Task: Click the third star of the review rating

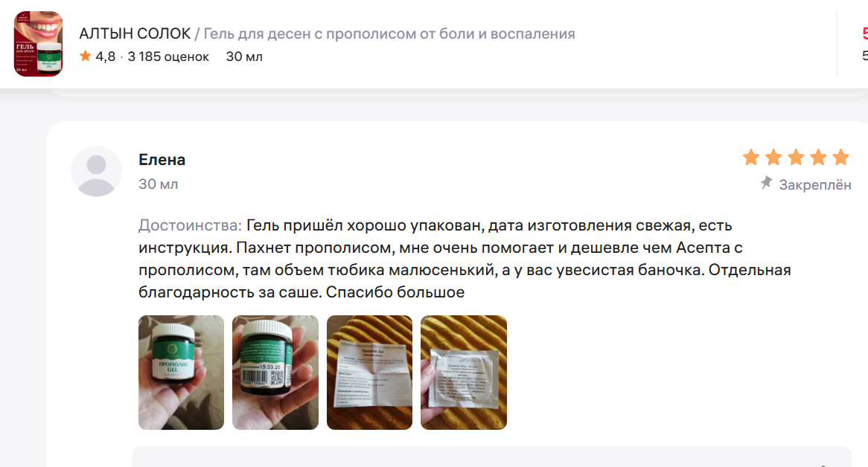Action: [x=796, y=157]
